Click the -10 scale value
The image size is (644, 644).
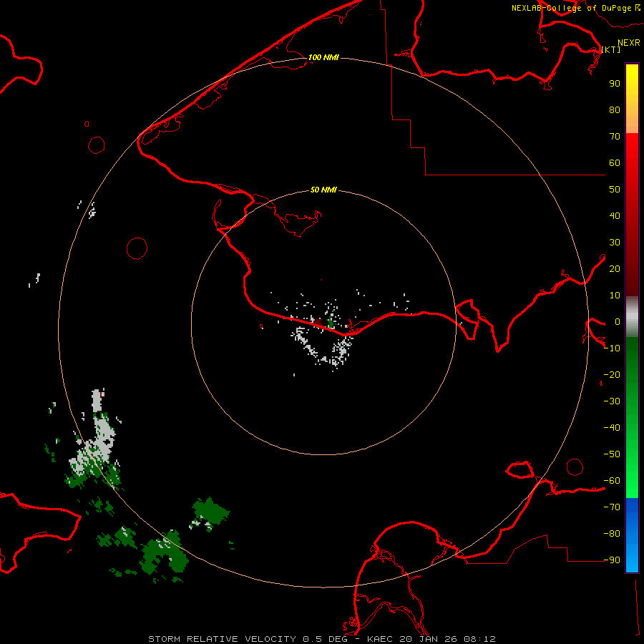pos(612,348)
